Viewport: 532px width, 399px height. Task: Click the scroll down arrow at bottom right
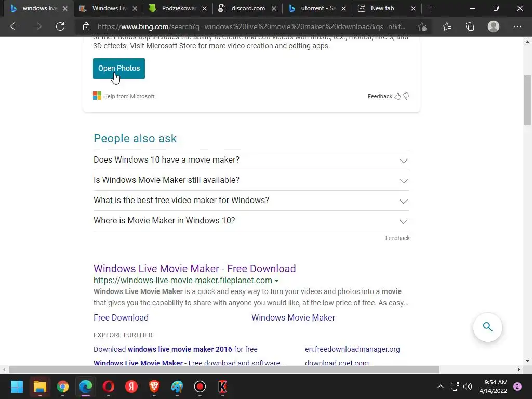coord(527,361)
